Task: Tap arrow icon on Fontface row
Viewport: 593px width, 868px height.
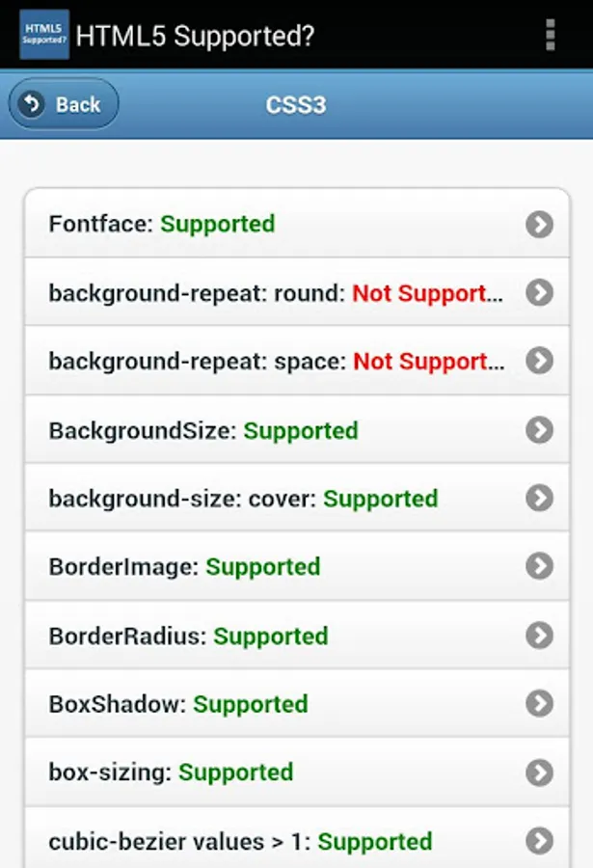Action: pyautogui.click(x=539, y=224)
